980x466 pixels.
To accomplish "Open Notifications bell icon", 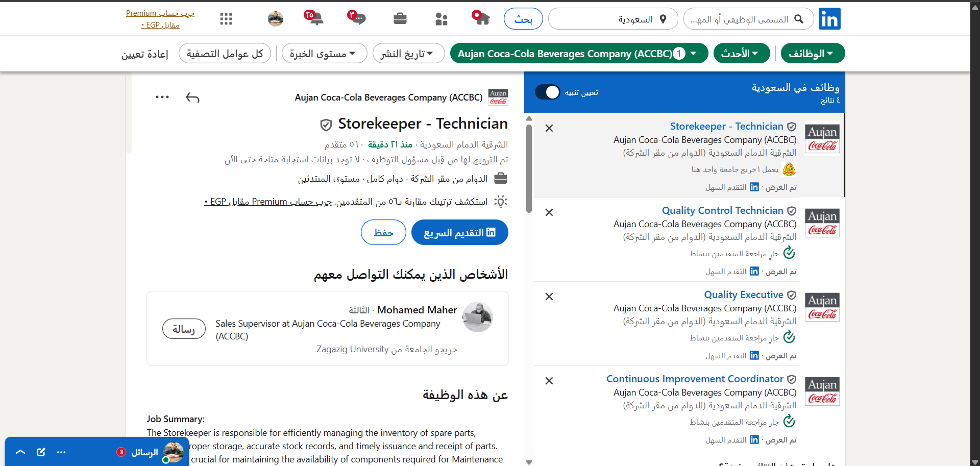I will point(314,18).
